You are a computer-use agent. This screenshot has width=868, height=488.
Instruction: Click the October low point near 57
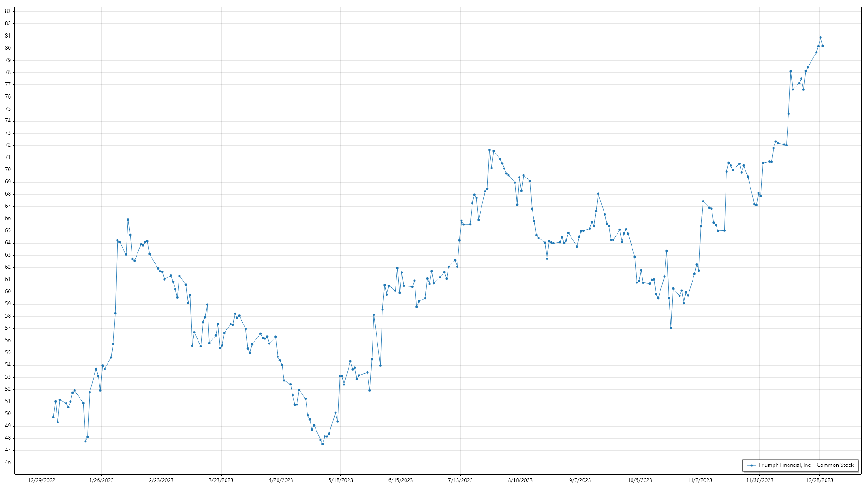pyautogui.click(x=671, y=328)
